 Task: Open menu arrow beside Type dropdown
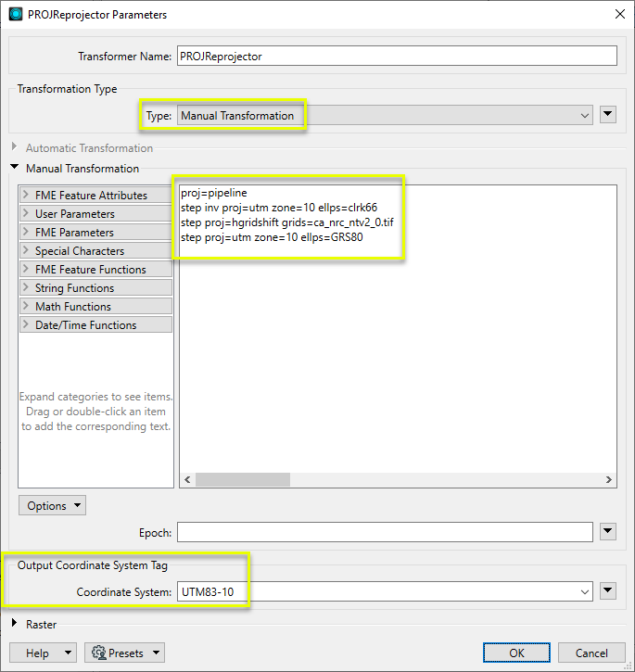608,116
